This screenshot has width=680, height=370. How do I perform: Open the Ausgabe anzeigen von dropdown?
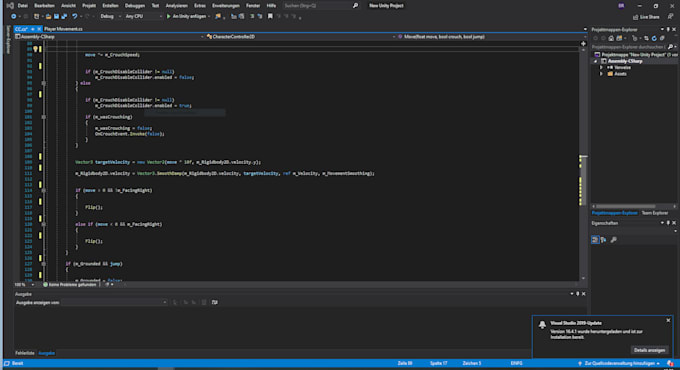pos(114,302)
